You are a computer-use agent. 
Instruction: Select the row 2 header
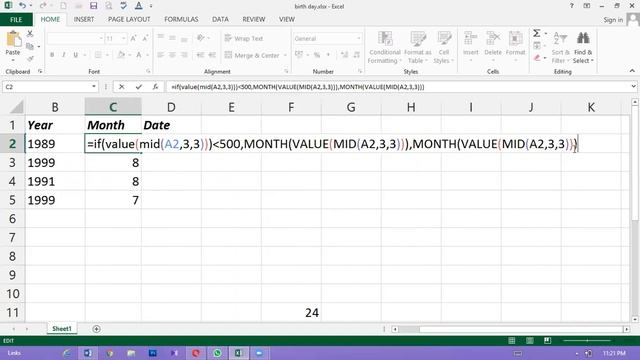click(12, 144)
